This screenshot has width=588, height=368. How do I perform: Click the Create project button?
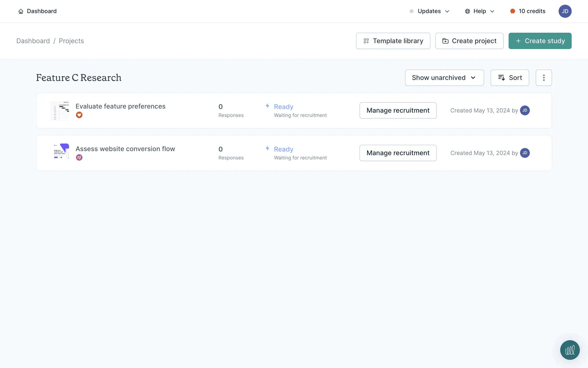coord(469,41)
